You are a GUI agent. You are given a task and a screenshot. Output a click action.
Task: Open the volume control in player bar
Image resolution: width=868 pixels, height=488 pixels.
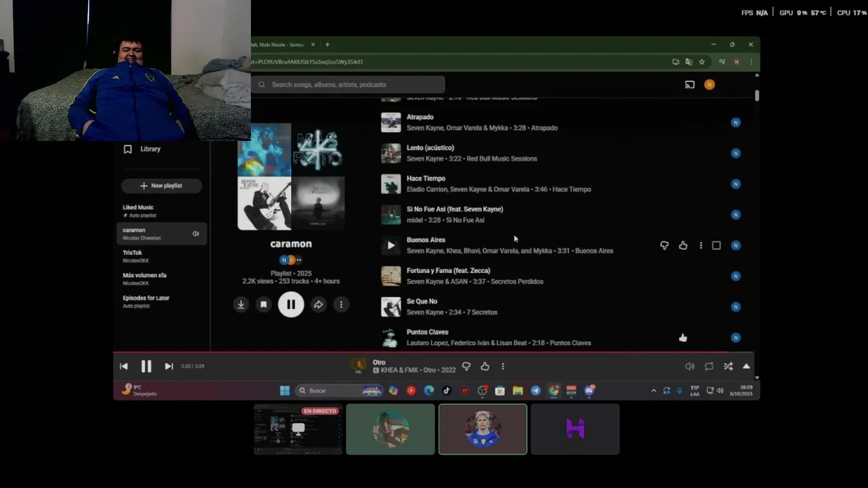690,366
